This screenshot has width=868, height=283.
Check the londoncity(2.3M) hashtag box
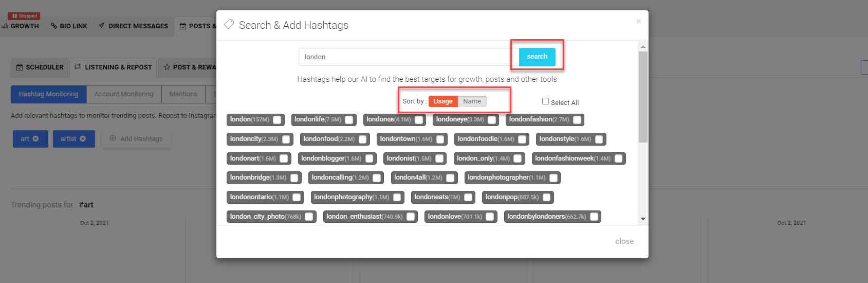click(286, 139)
